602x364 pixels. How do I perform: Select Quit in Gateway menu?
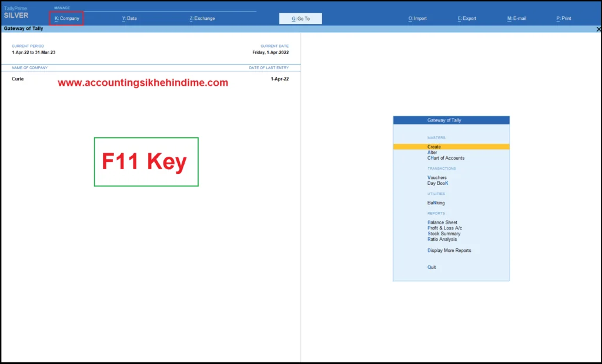coord(432,267)
